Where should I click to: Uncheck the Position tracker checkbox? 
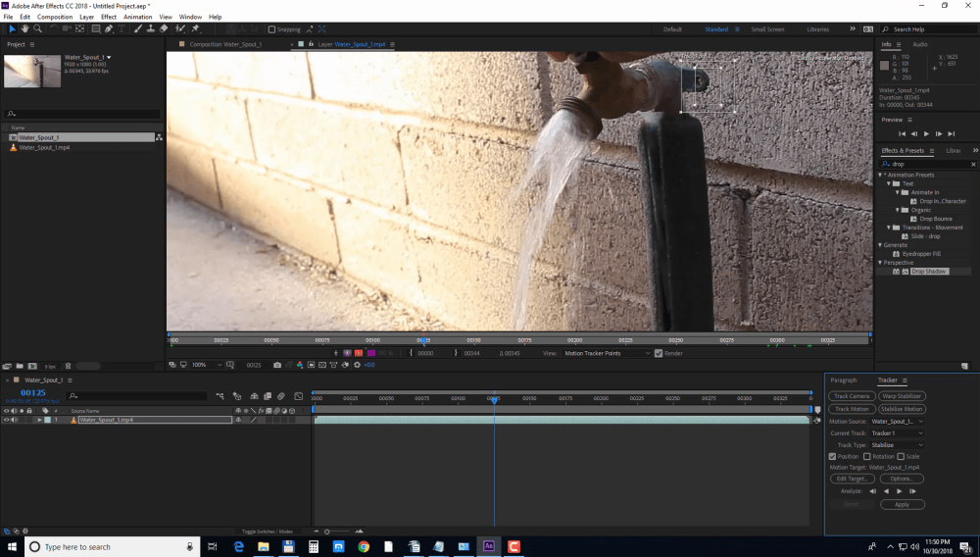(x=832, y=456)
